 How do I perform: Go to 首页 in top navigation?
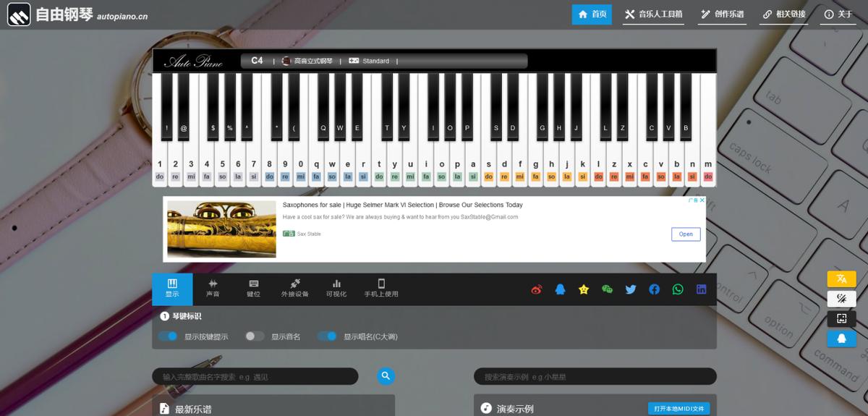(x=592, y=14)
